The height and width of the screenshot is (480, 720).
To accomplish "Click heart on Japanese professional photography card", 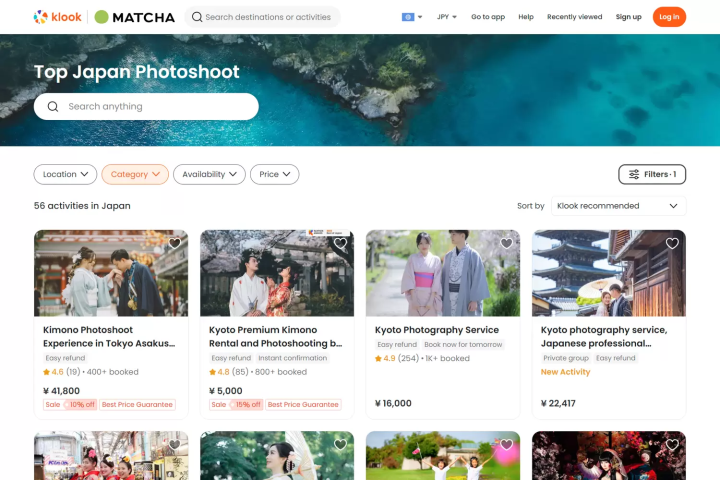I will coord(672,243).
